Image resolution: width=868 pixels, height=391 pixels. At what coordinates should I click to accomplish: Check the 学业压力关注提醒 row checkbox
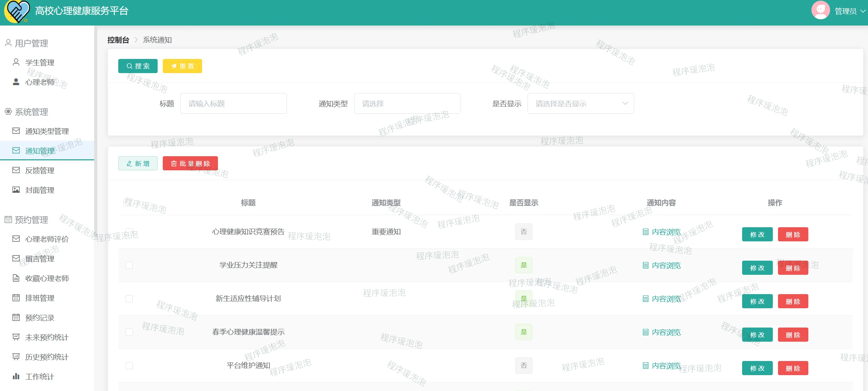[x=129, y=265]
